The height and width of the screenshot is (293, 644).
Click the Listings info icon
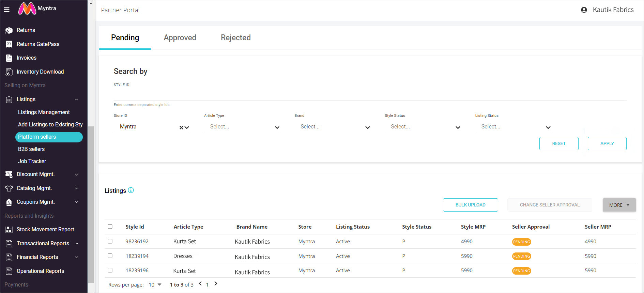point(131,190)
